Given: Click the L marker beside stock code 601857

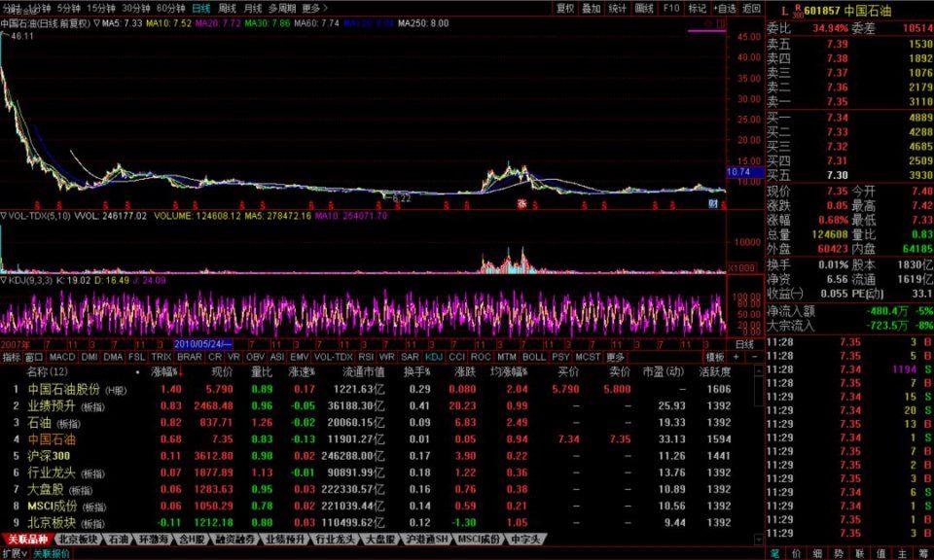Looking at the screenshot, I should tap(783, 12).
